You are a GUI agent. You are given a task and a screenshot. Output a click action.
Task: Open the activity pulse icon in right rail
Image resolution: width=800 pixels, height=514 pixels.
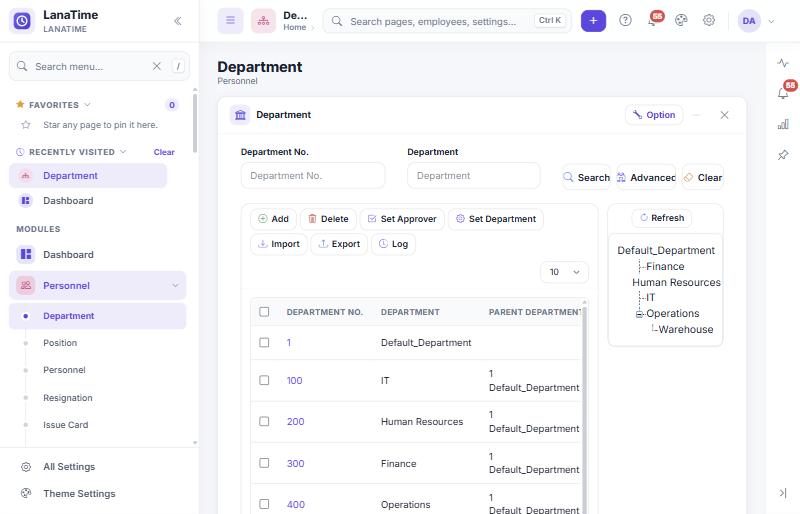(x=783, y=63)
